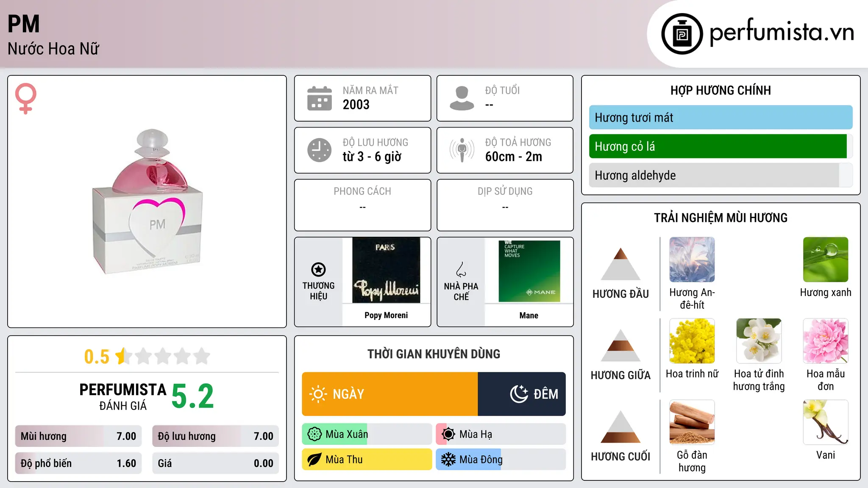Click the Độ lưu hương 7.00 score bar
The width and height of the screenshot is (868, 488).
215,436
